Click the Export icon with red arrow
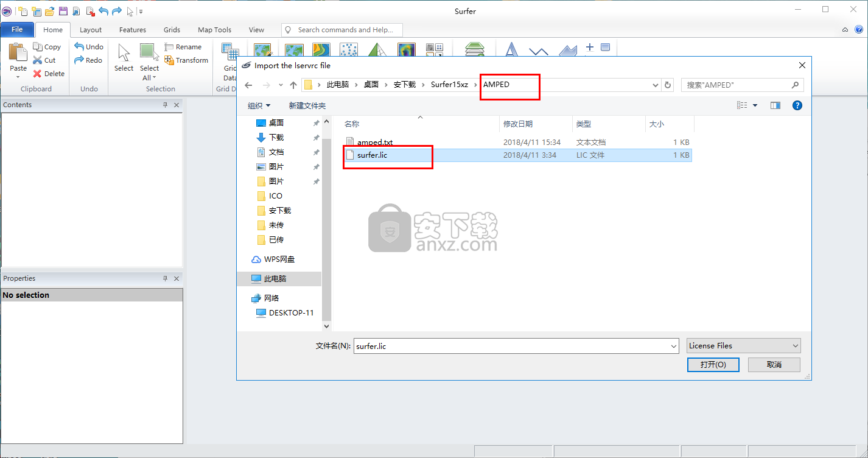 pos(90,11)
